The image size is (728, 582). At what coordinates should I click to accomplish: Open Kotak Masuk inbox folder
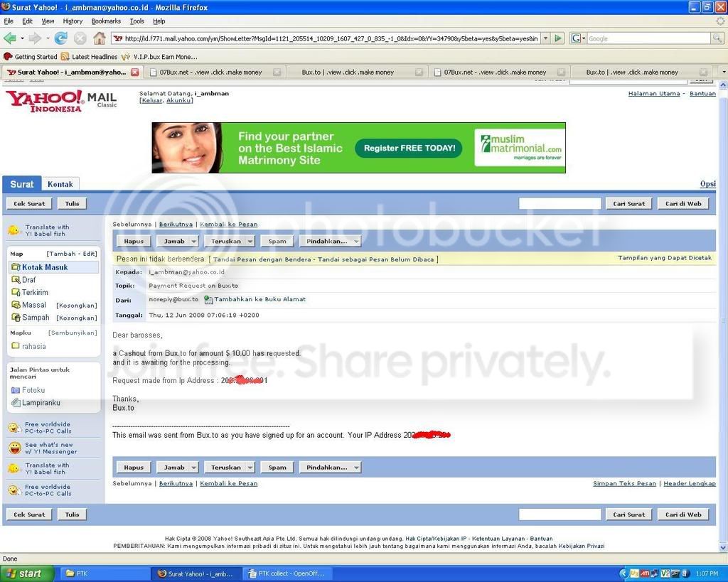[x=45, y=267]
